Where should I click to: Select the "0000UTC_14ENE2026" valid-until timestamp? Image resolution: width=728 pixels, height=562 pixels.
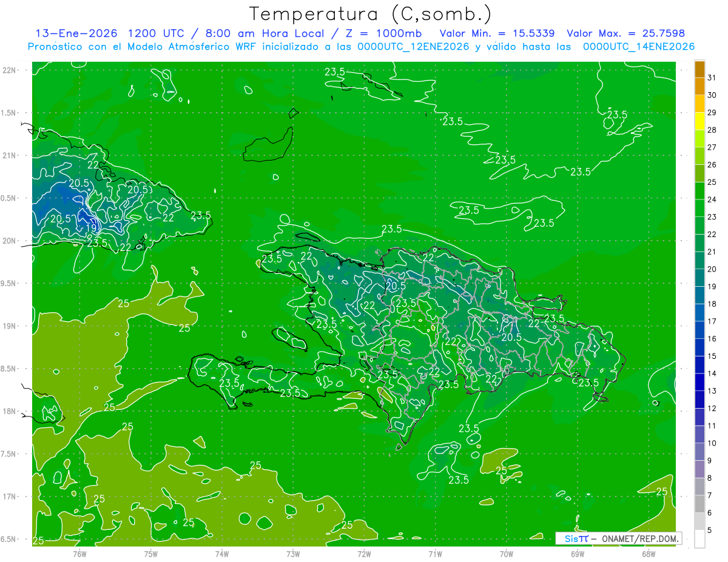click(x=638, y=47)
